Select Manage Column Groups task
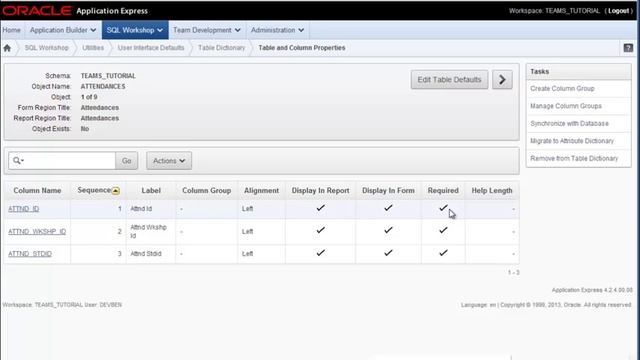Viewport: 640px width, 360px height. [566, 106]
